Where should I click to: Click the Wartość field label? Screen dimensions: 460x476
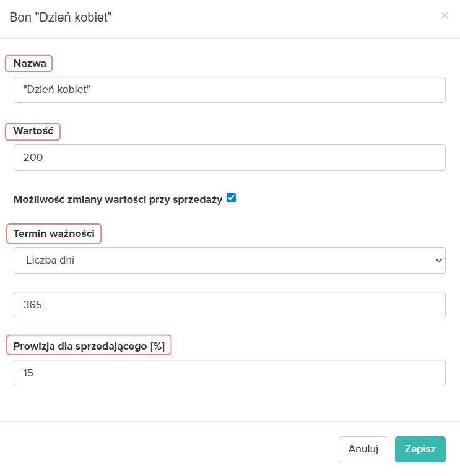point(33,131)
